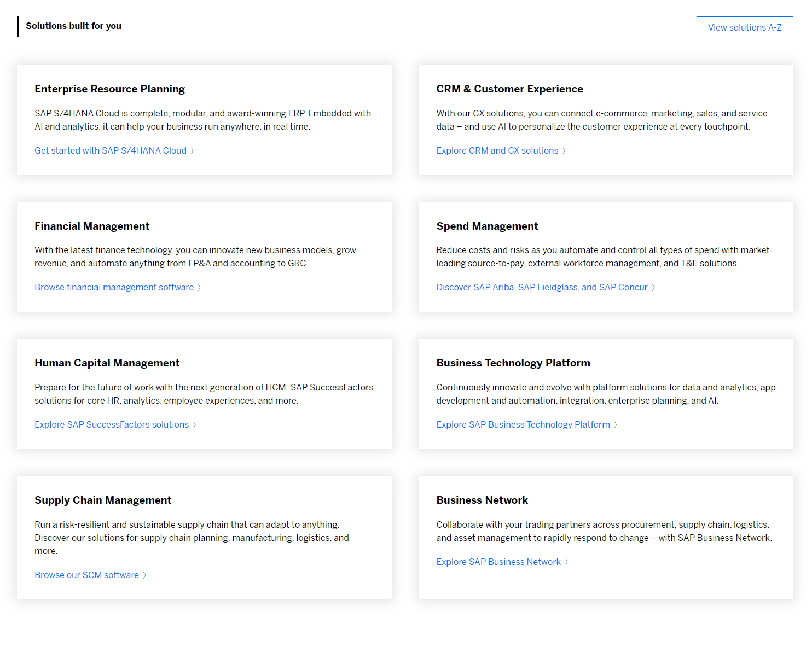The width and height of the screenshot is (812, 653).
Task: Select Business Network card heading
Action: (482, 500)
